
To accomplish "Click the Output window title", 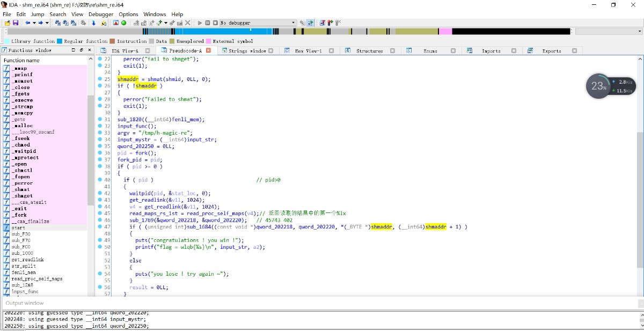I will click(x=25, y=303).
